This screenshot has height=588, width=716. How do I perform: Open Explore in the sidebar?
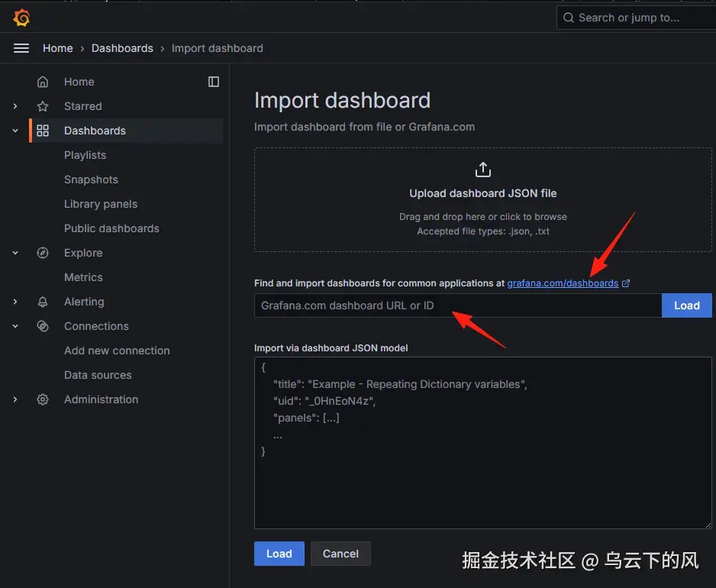[83, 253]
